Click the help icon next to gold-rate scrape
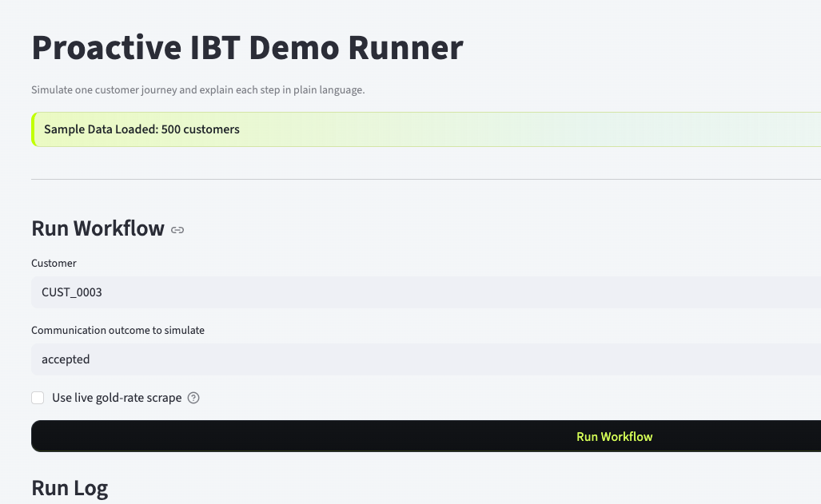This screenshot has height=504, width=821. 193,398
